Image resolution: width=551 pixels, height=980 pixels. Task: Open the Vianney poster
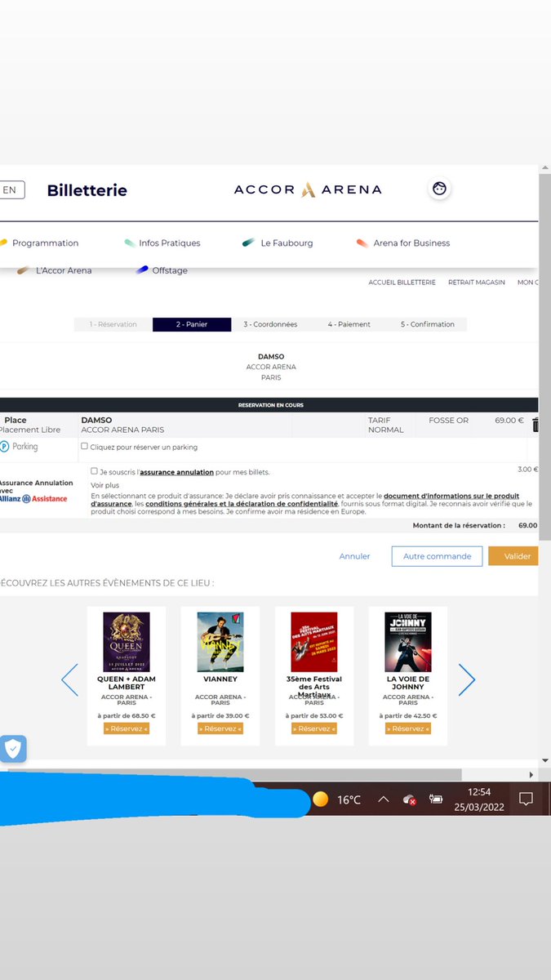point(220,642)
